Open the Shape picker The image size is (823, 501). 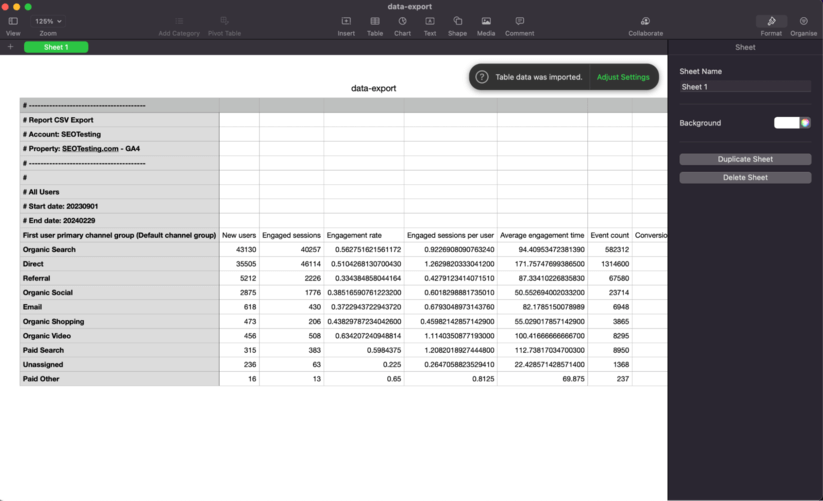pyautogui.click(x=457, y=21)
